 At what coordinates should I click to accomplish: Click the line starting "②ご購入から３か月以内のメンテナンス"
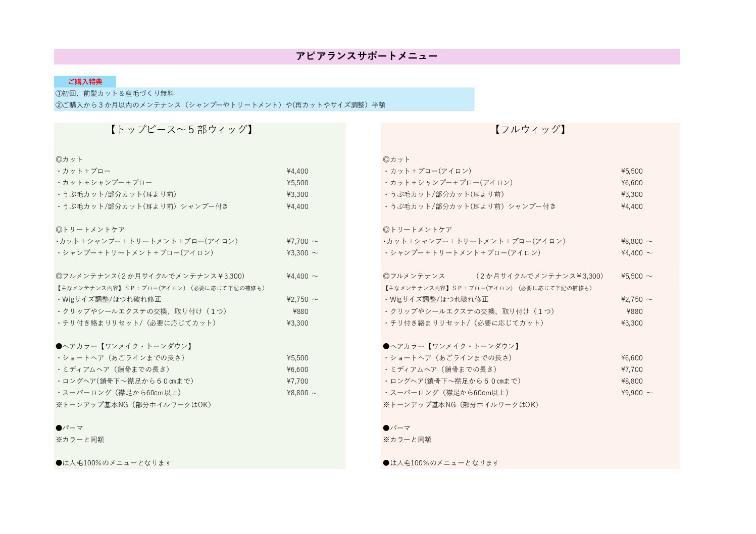(x=221, y=105)
